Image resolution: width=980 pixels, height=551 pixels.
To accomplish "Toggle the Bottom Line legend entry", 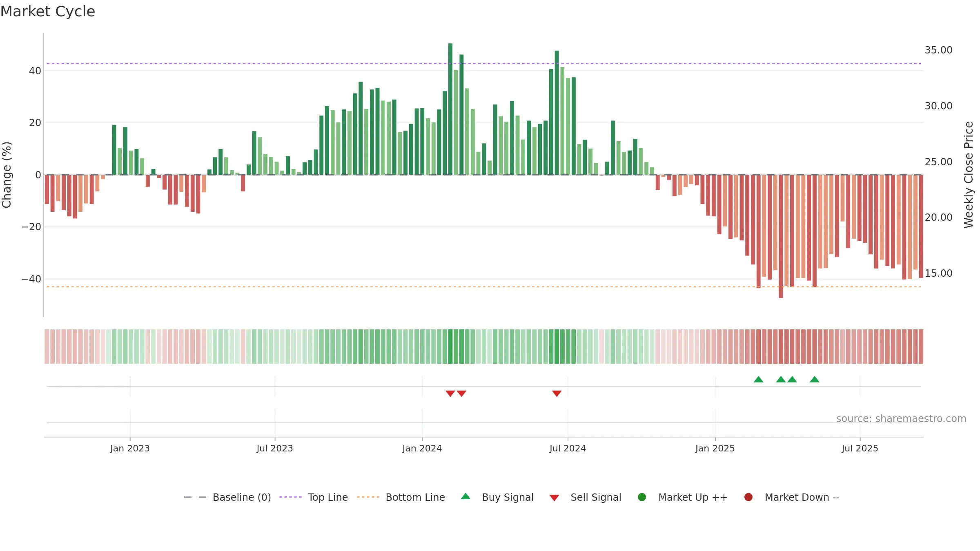I will point(401,497).
